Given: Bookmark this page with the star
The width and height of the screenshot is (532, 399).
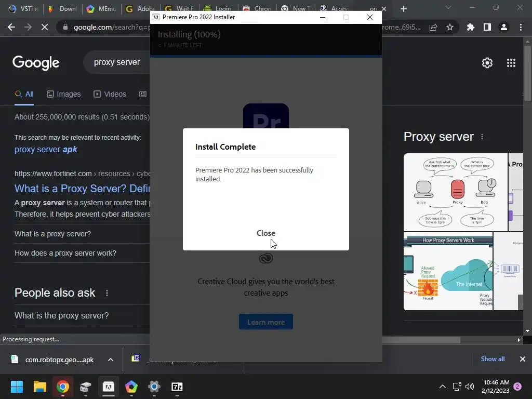Looking at the screenshot, I should tap(450, 27).
